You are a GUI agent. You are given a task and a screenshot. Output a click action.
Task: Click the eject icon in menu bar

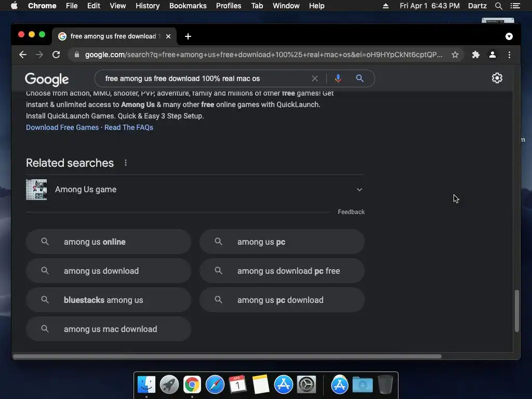click(x=386, y=6)
